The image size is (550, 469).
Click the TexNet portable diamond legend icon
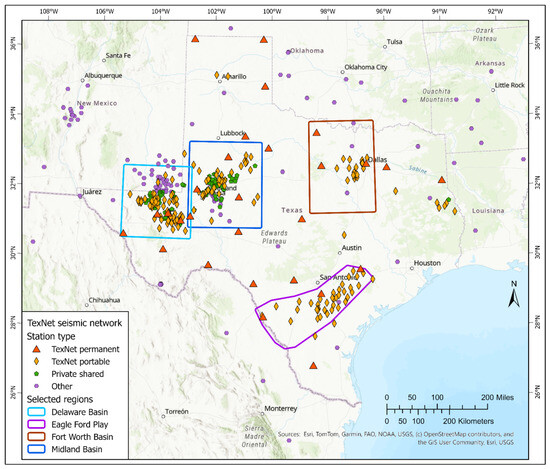click(36, 361)
